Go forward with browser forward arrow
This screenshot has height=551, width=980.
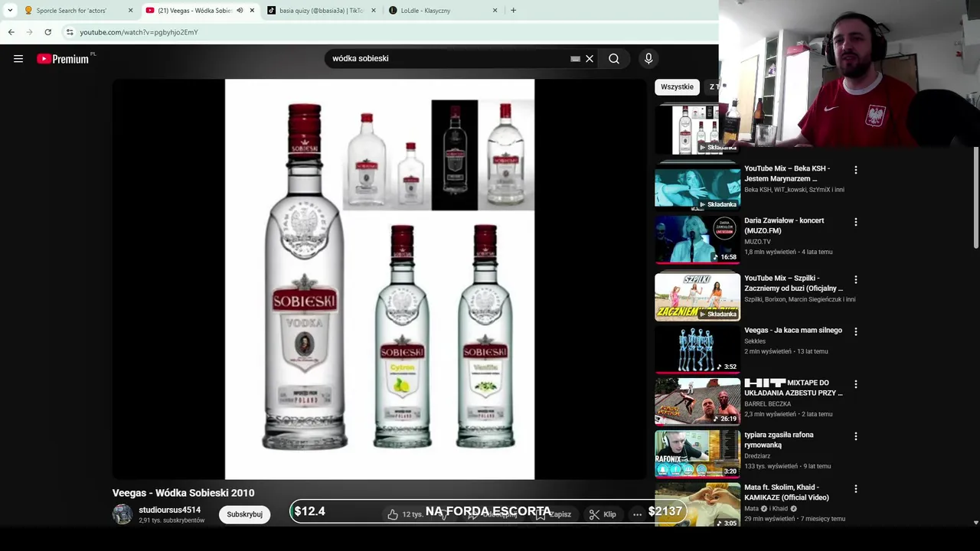[29, 32]
